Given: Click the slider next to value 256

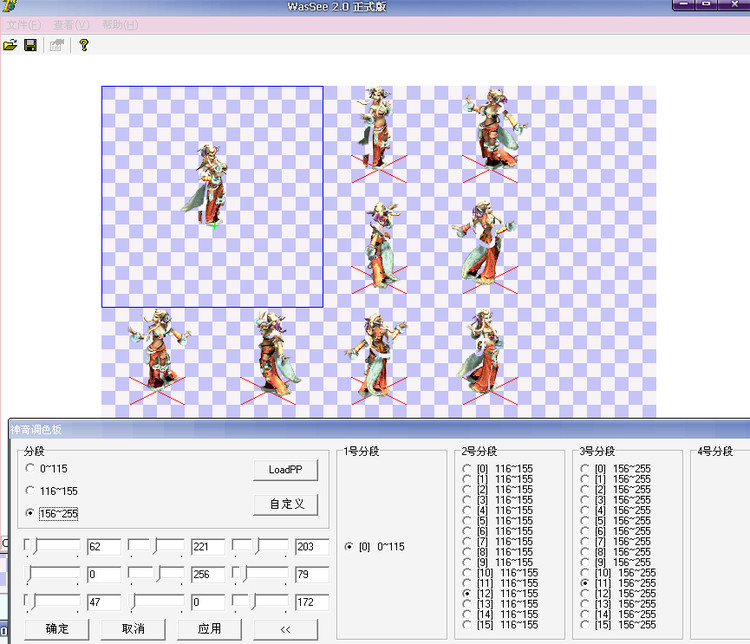Looking at the screenshot, I should tap(156, 574).
